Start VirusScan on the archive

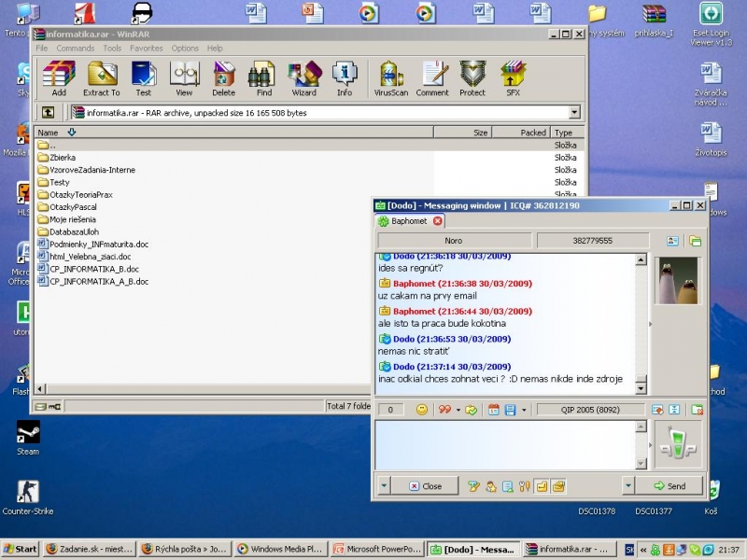390,79
